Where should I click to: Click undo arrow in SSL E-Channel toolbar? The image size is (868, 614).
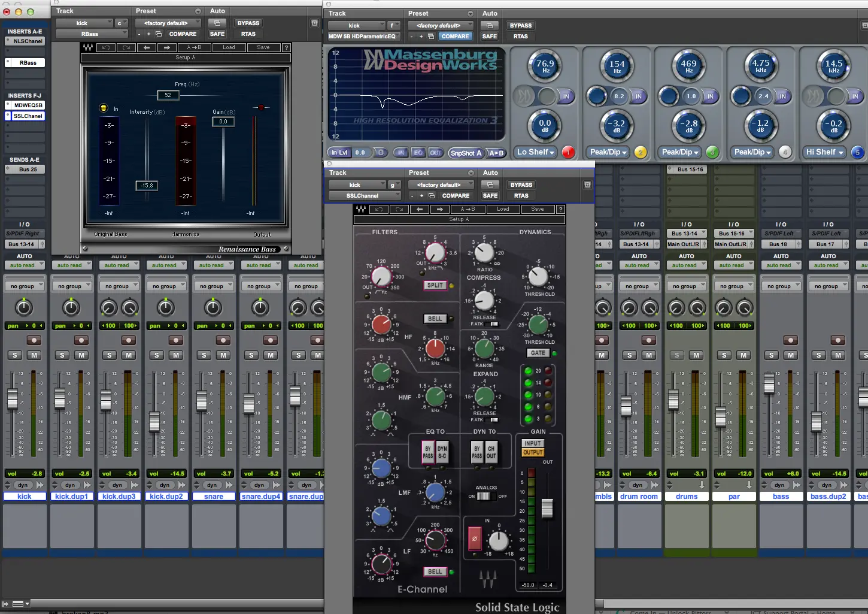(x=379, y=209)
